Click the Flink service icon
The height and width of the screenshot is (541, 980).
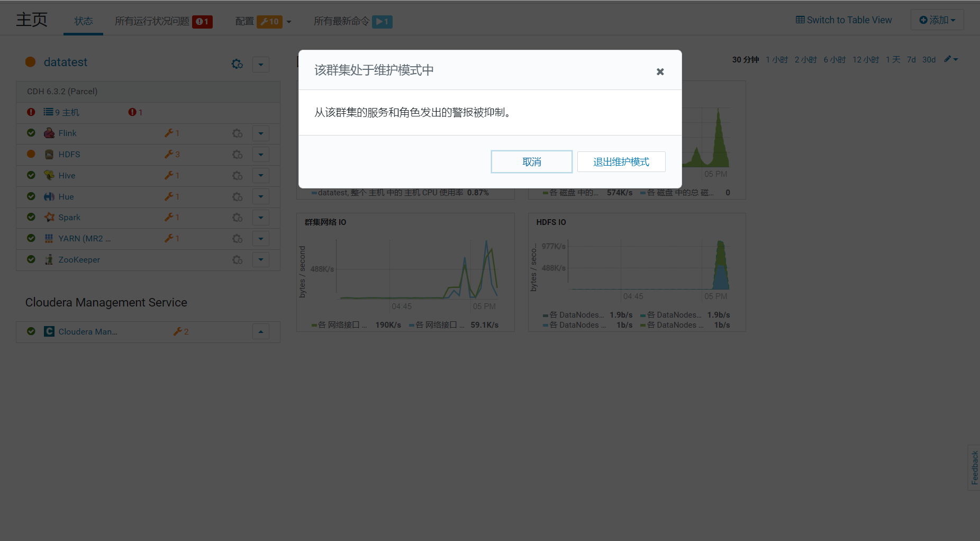[49, 133]
